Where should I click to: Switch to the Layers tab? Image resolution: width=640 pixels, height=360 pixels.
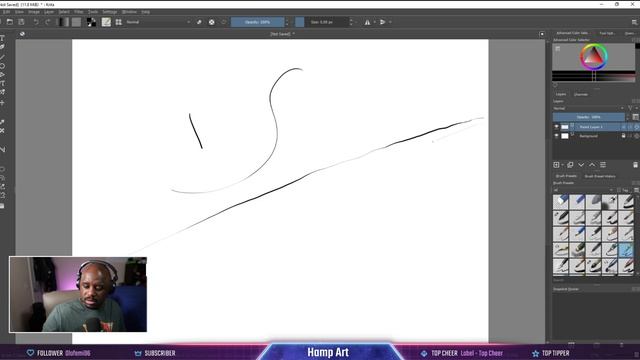(561, 94)
